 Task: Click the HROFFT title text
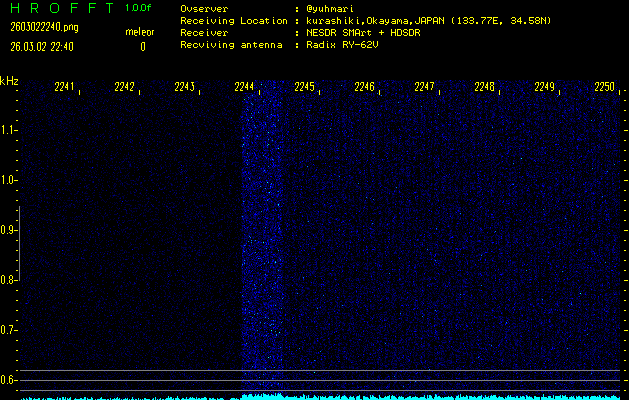[58, 8]
